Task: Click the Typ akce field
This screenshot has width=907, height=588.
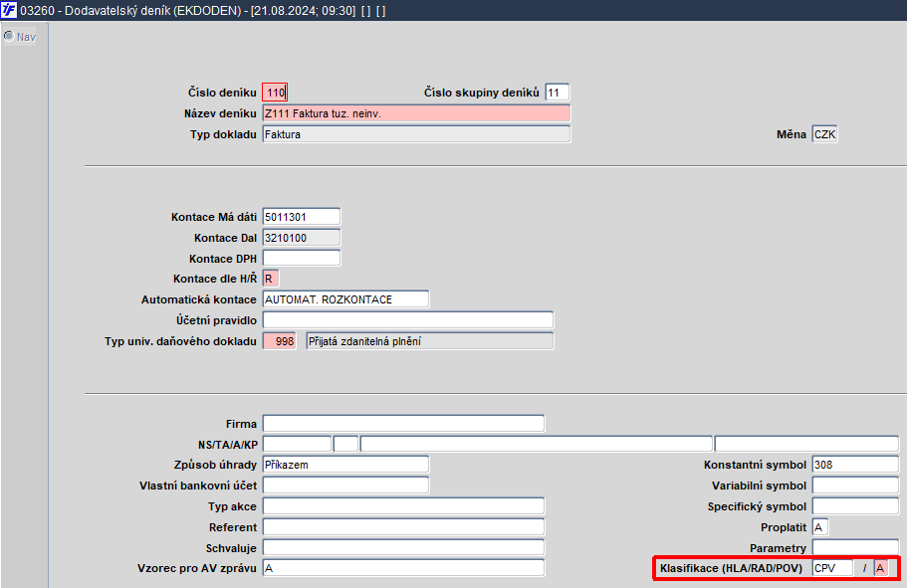Action: pos(403,505)
